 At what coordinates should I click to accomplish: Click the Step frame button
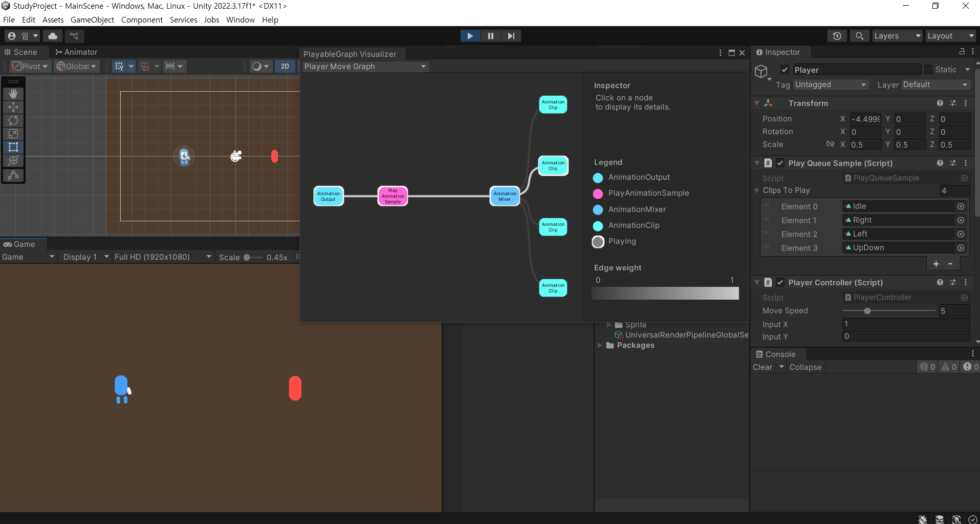click(511, 36)
